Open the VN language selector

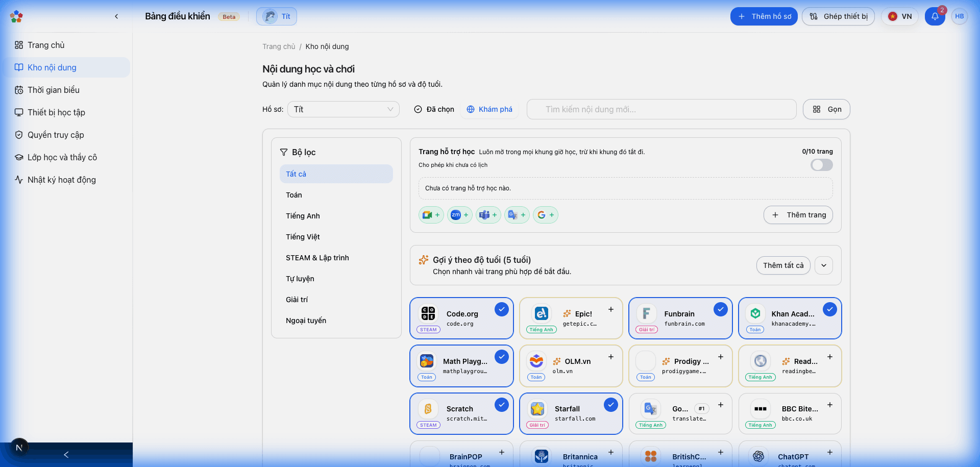(900, 16)
